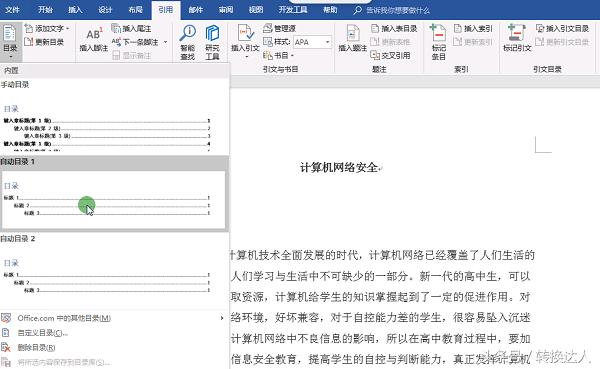Switch to the 视图 tab
The height and width of the screenshot is (369, 600).
tap(256, 10)
